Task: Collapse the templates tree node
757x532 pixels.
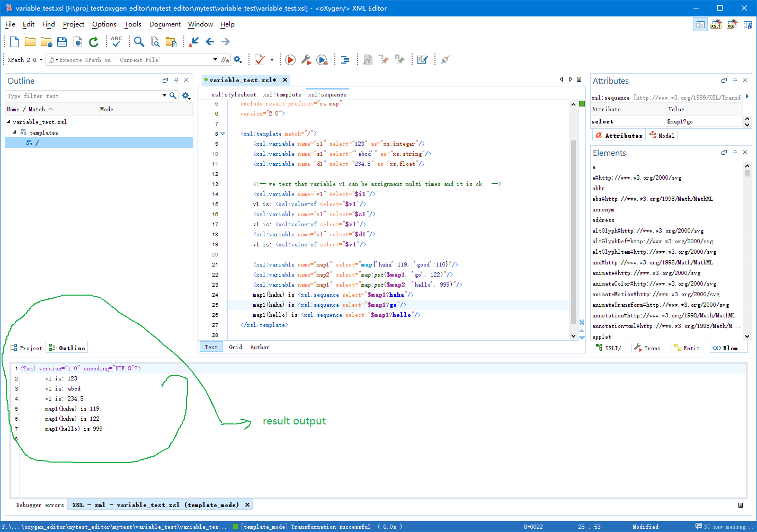Action: point(15,132)
